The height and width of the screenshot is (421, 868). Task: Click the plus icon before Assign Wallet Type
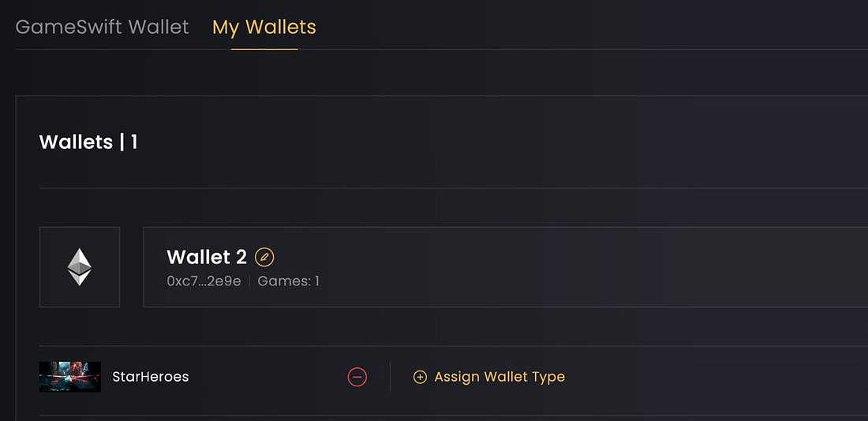pos(420,377)
